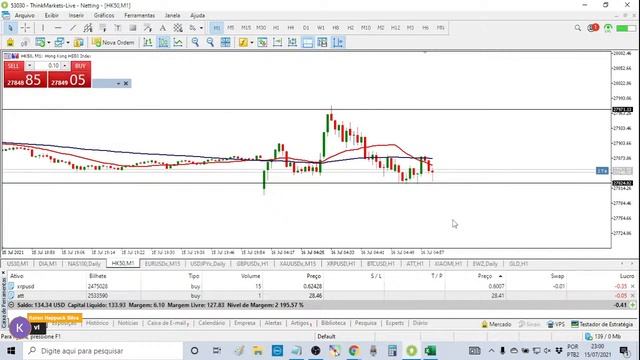Activate the crosshair tool
The image size is (640, 360).
tap(25, 28)
